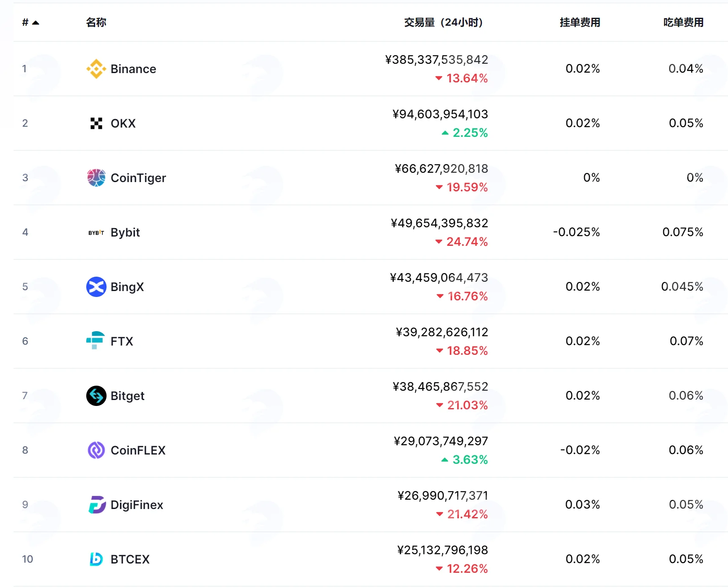Click the BingX logo icon
Screen dimensions: 728x588
pos(96,287)
